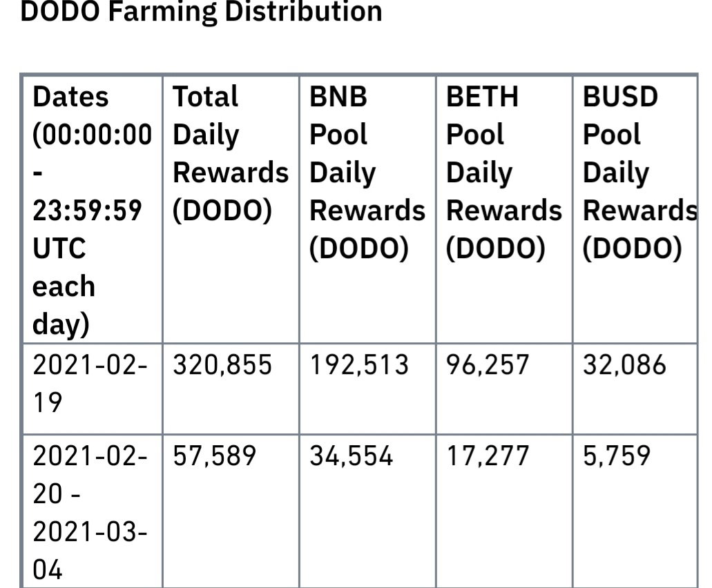The width and height of the screenshot is (712, 588).
Task: Click the BETH Pool Daily Rewards header
Action: point(504,210)
